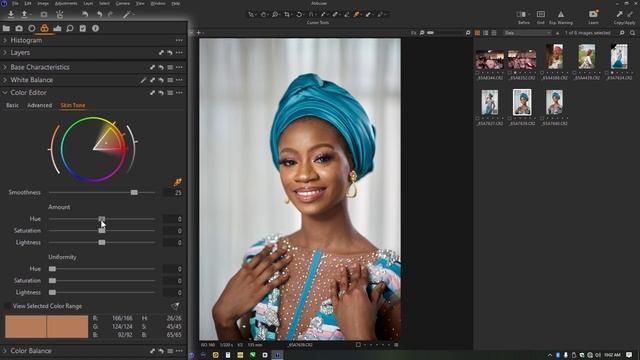Image resolution: width=640 pixels, height=360 pixels.
Task: Select the Pan hand cursor tool
Action: 263,14
